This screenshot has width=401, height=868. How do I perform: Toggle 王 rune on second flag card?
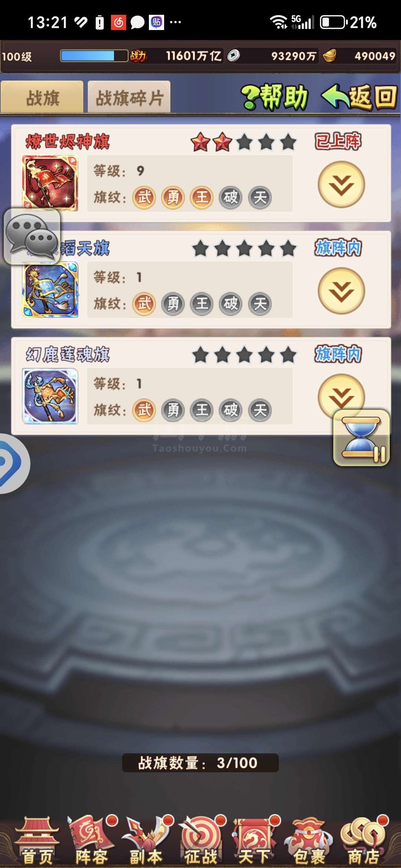[202, 304]
